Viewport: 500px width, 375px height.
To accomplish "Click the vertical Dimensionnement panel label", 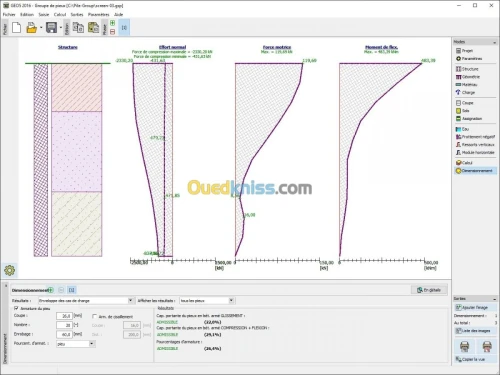I will point(5,348).
